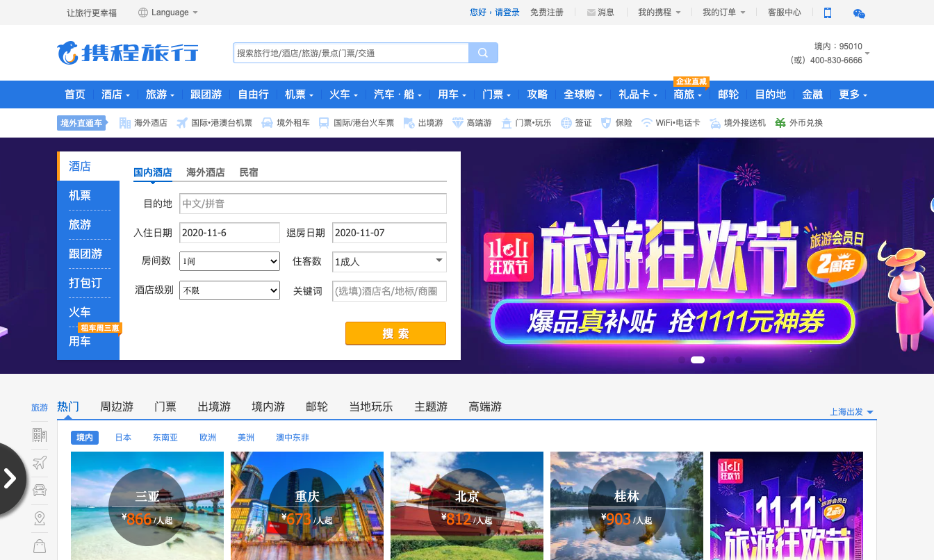Click the orange 搜索 button
Viewport: 934px width, 560px height.
[x=395, y=333]
